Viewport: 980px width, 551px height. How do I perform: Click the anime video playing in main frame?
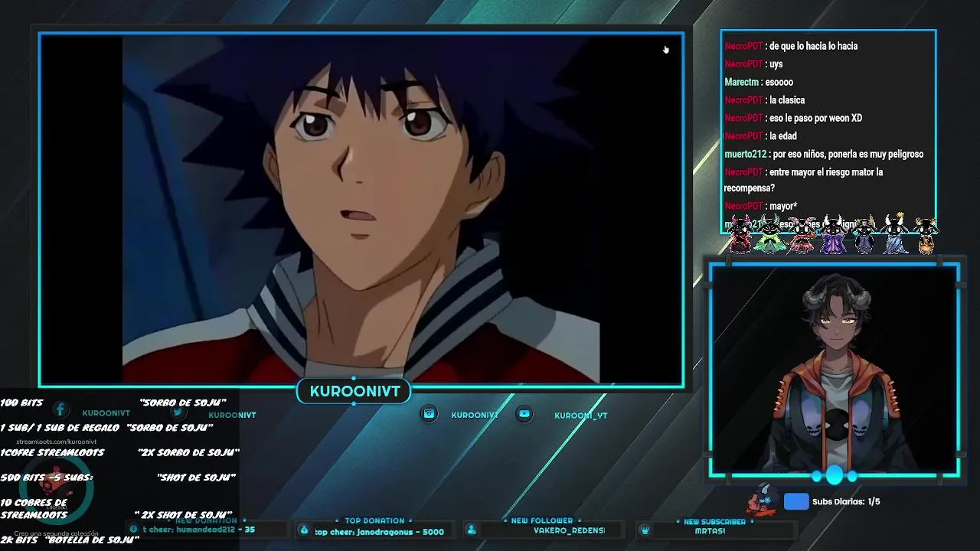pos(361,210)
